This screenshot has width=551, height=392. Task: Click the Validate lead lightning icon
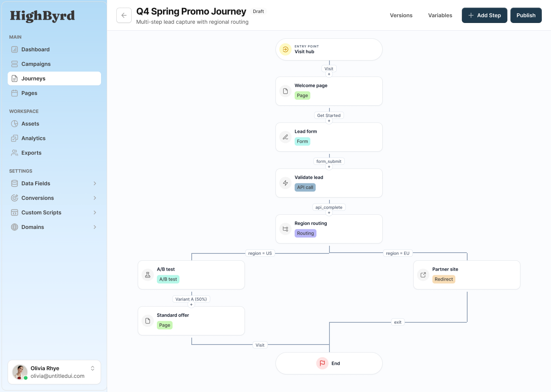pos(285,183)
